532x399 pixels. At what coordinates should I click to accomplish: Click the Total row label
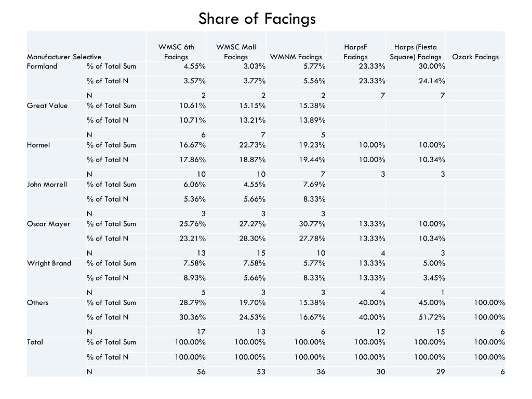[35, 342]
